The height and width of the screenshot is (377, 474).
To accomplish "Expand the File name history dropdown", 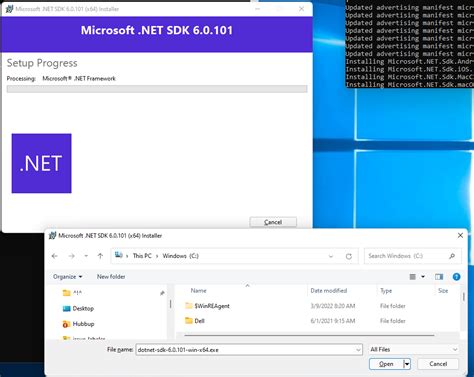I will coord(358,350).
